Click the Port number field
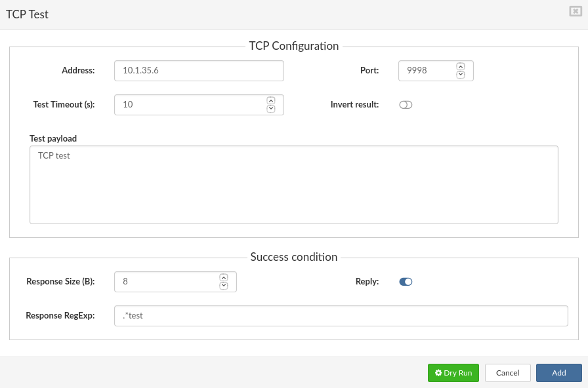 427,70
